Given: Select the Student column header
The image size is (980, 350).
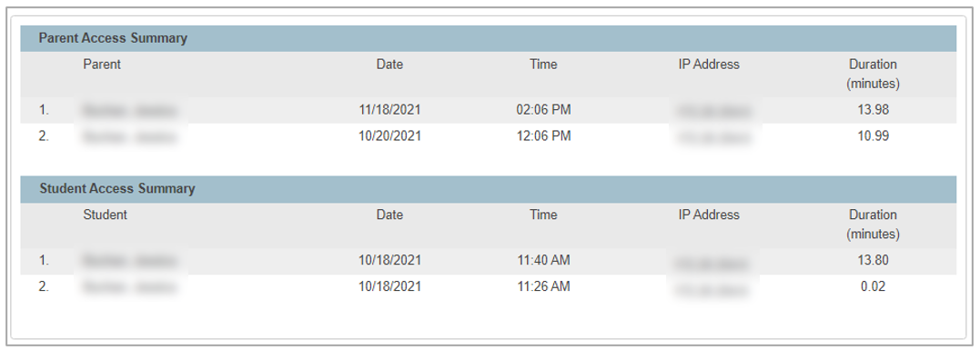Looking at the screenshot, I should coord(105,215).
